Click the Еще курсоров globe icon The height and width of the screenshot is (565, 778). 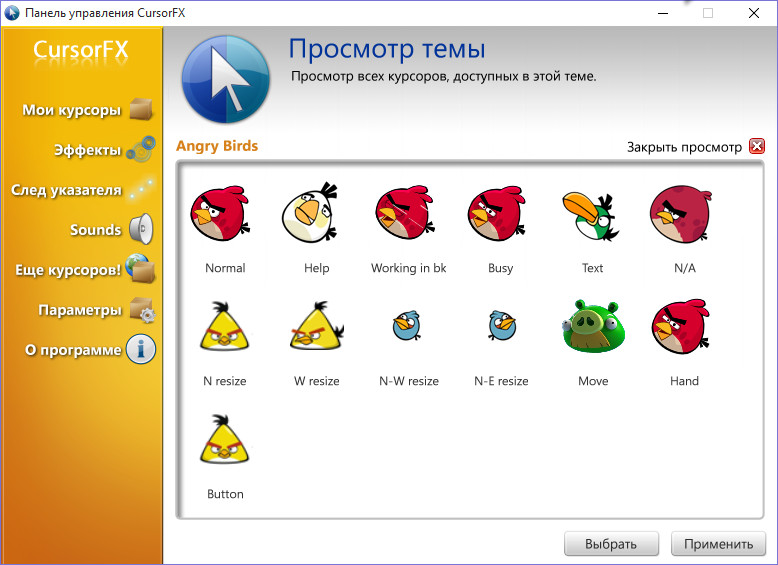tap(140, 270)
